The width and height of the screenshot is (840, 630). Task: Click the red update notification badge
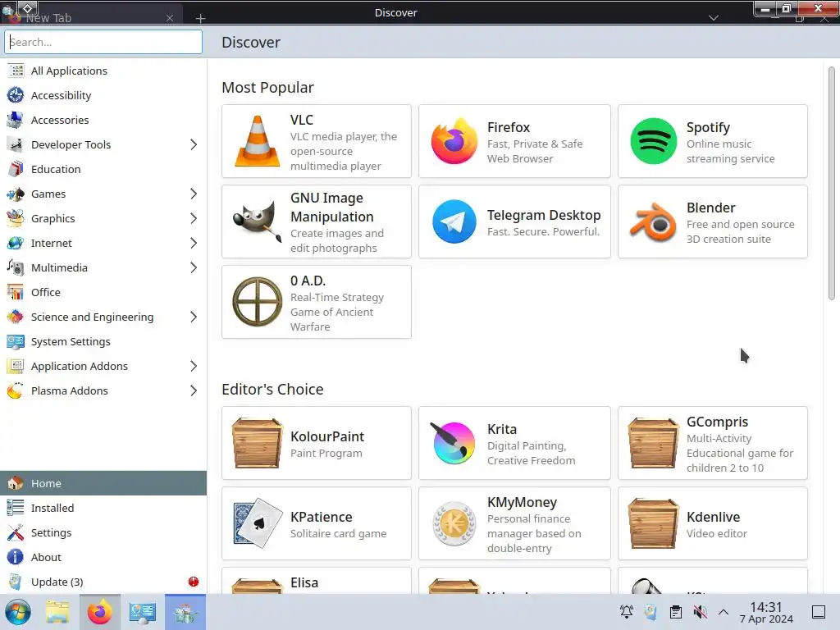[x=194, y=582]
